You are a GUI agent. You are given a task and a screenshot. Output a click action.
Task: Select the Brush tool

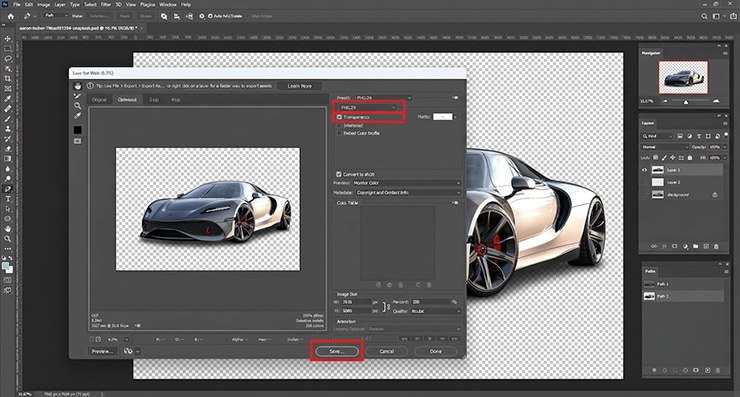coord(8,118)
